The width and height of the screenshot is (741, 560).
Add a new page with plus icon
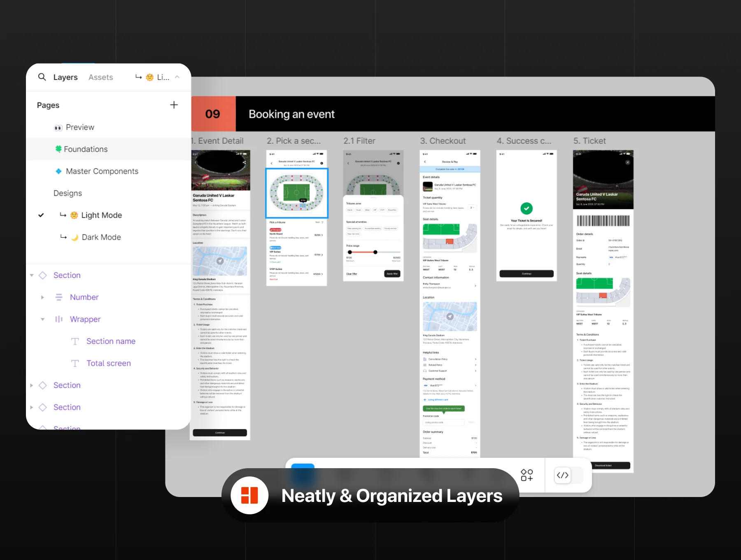click(174, 105)
